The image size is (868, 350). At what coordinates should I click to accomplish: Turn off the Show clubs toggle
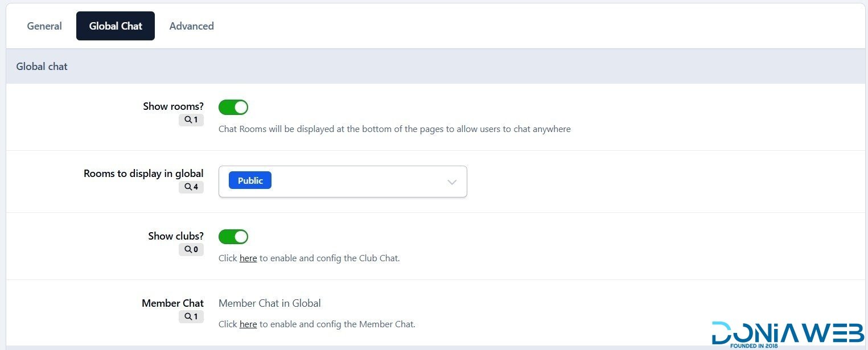click(x=233, y=236)
